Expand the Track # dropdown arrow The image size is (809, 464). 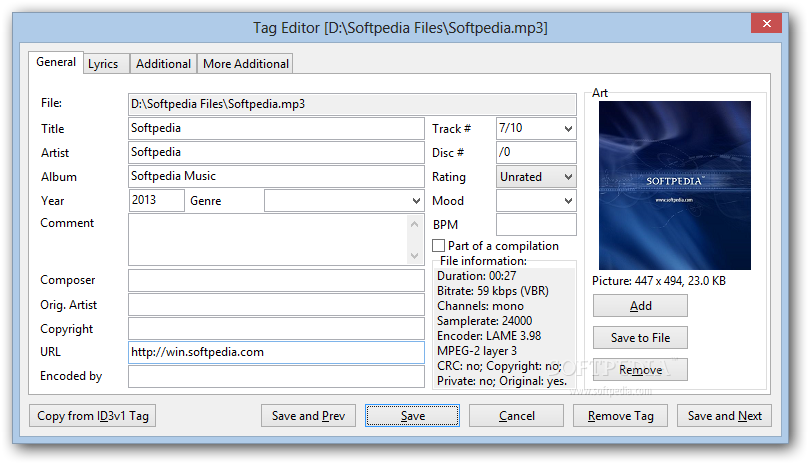point(568,129)
